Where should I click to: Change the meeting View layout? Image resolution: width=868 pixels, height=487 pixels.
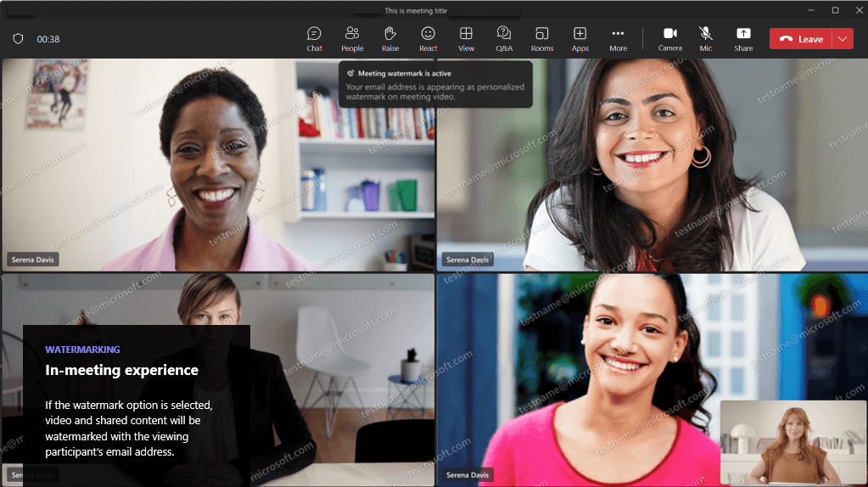[466, 38]
